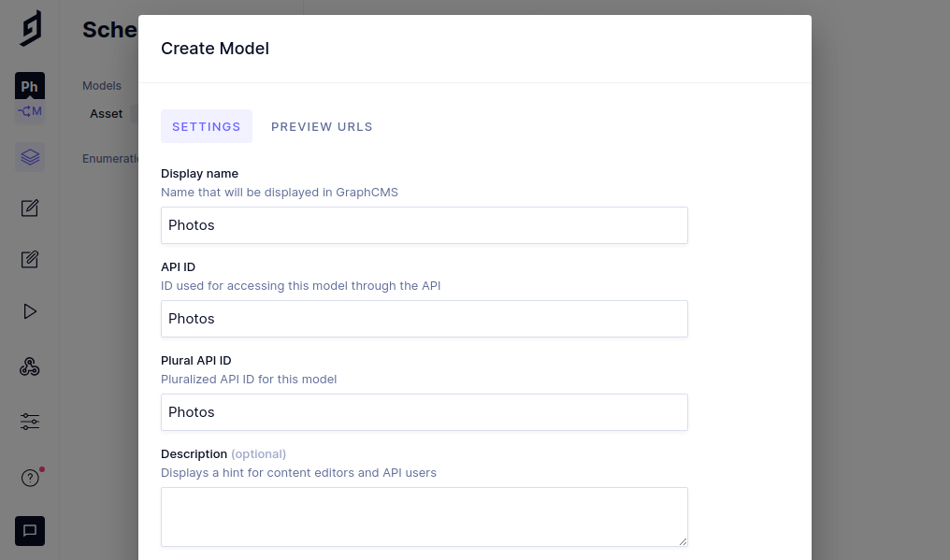Click the second edit pencil icon

tap(30, 259)
